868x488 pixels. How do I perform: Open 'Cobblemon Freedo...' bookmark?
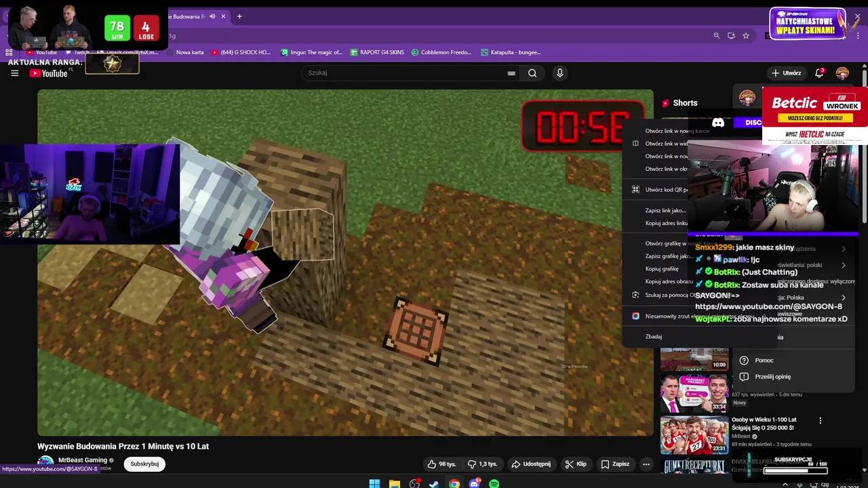(x=441, y=52)
